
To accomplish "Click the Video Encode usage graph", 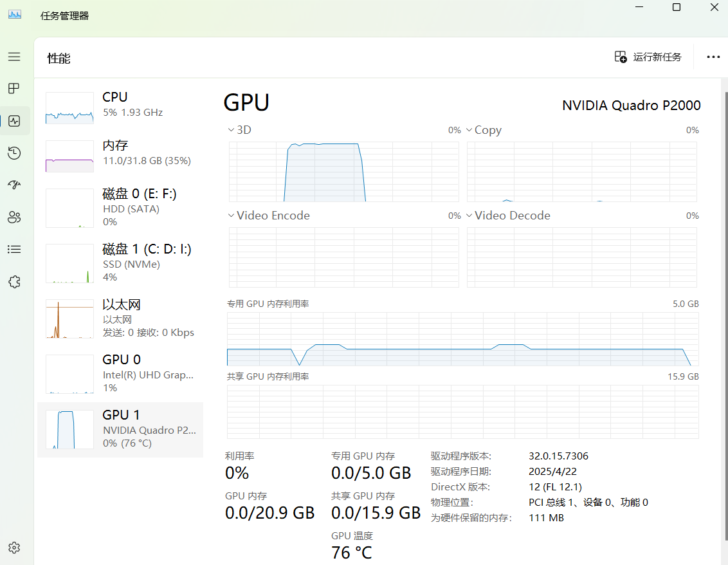I will click(343, 257).
